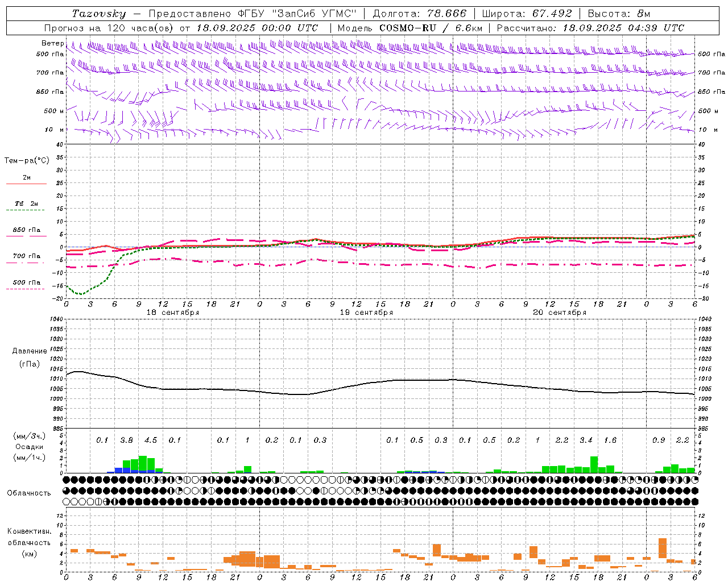Select the latitude value Широта: 67.492
The image size is (728, 582).
(527, 14)
